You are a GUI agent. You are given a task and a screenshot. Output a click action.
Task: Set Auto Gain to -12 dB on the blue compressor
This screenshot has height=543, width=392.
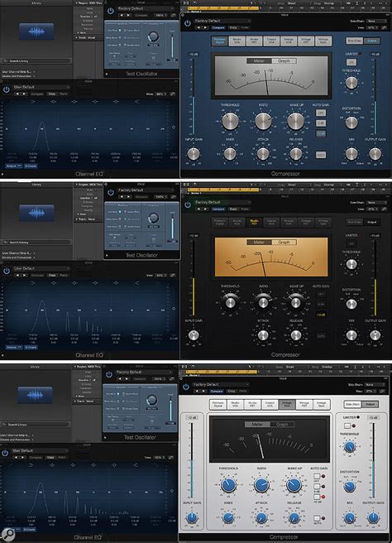(321, 133)
